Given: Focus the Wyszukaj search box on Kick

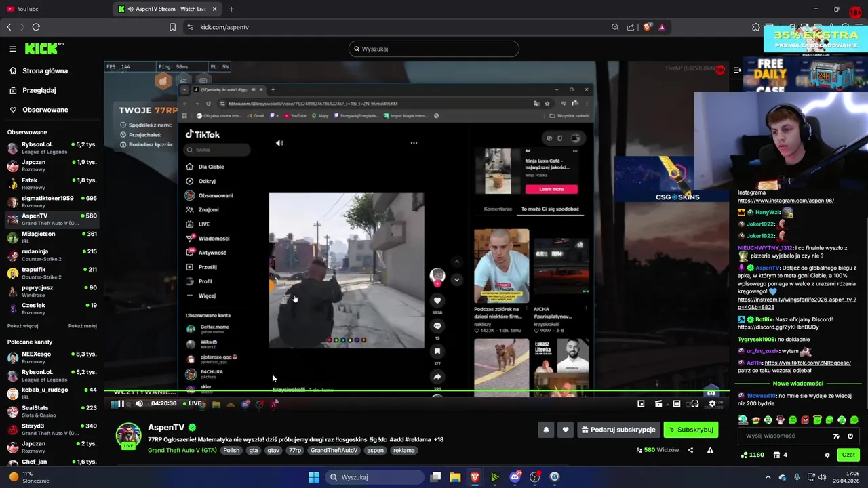Looking at the screenshot, I should (x=434, y=49).
